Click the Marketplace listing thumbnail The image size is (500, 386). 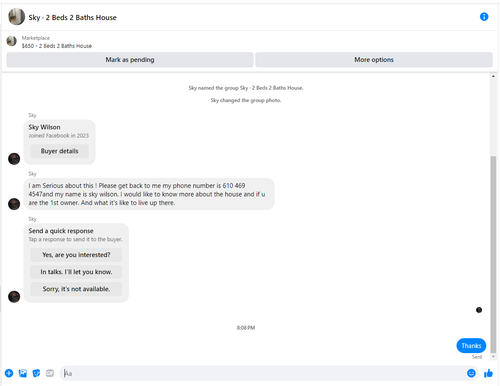tap(12, 41)
